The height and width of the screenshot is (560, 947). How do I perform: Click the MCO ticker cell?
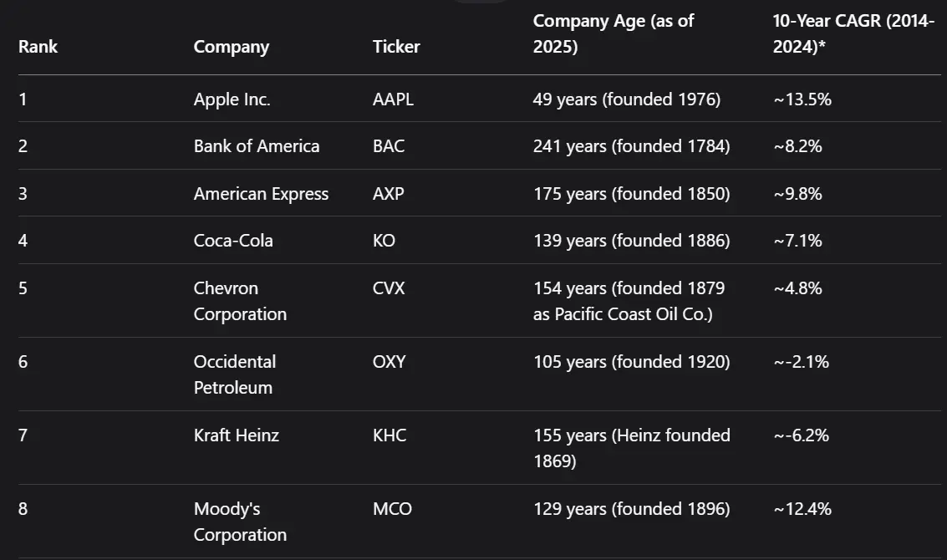[x=393, y=509]
